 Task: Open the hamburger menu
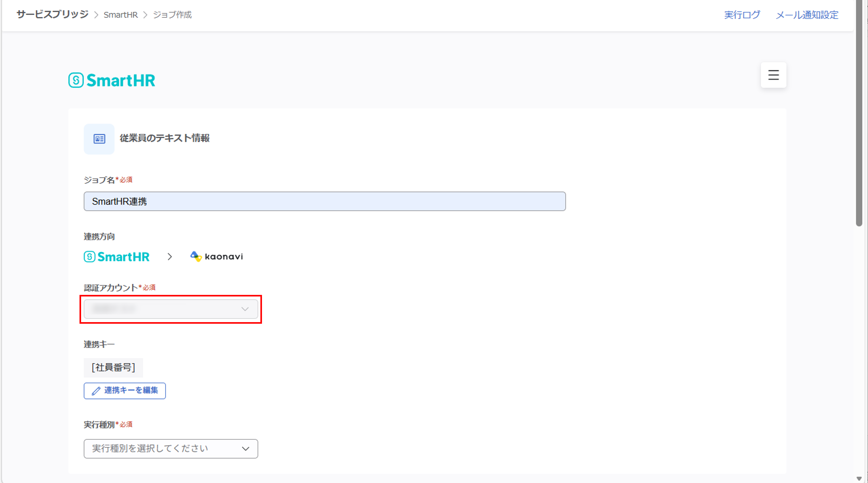pyautogui.click(x=773, y=75)
